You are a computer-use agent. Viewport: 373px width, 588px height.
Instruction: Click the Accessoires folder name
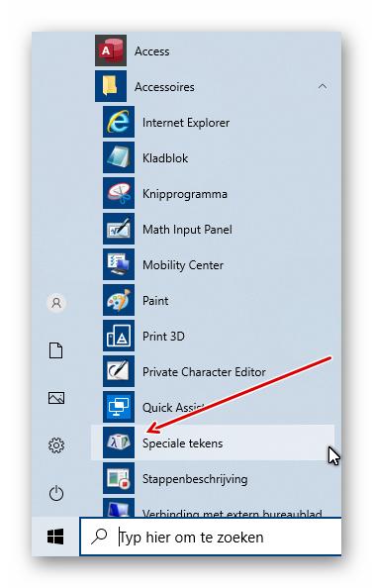tap(164, 87)
